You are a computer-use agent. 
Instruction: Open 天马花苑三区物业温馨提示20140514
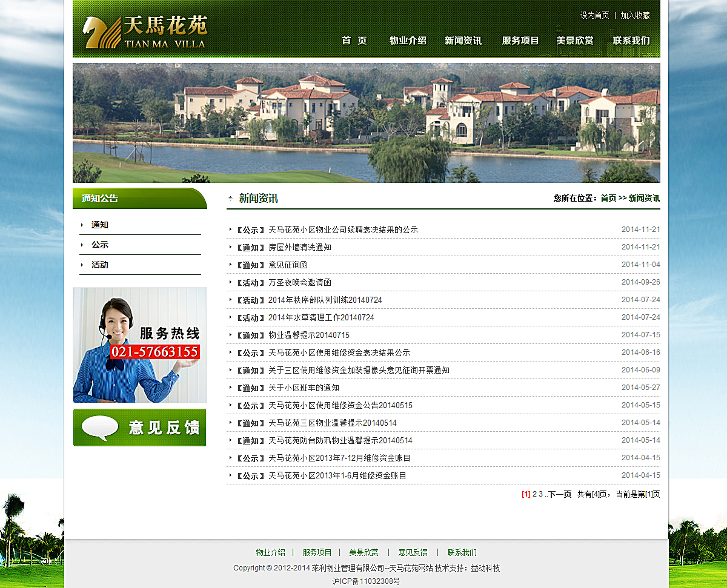coord(333,423)
